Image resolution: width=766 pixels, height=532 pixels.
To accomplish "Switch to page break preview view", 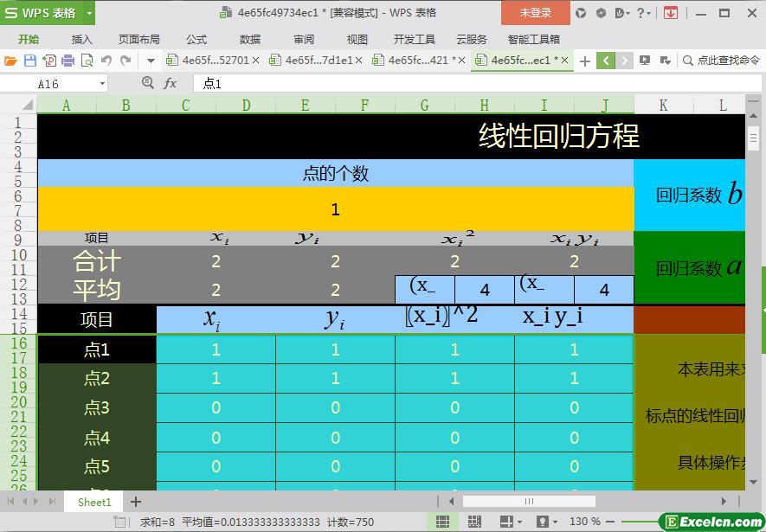I will coord(473,522).
